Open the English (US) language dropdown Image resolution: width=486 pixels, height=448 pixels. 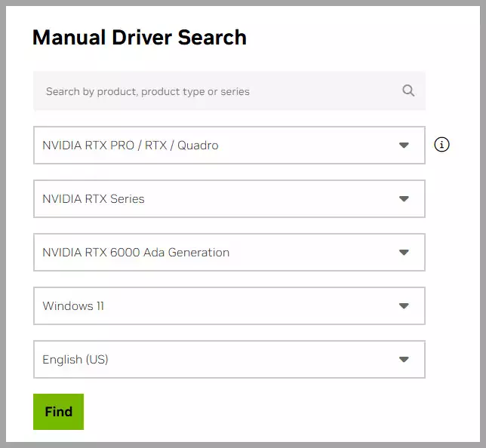click(x=229, y=360)
